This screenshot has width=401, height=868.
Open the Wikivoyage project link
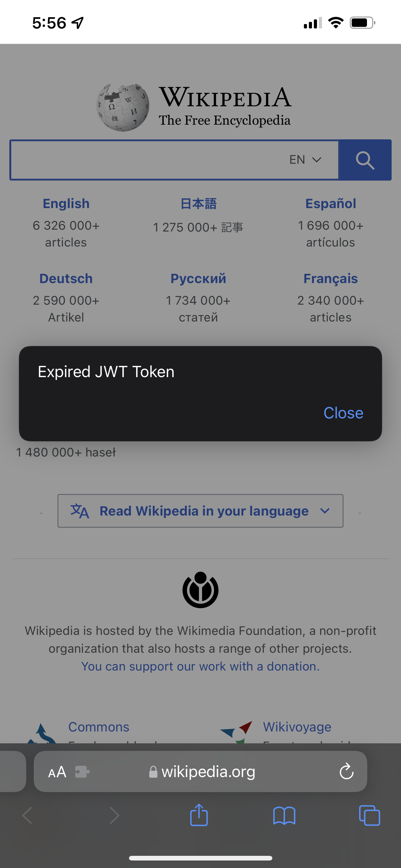coord(297,727)
